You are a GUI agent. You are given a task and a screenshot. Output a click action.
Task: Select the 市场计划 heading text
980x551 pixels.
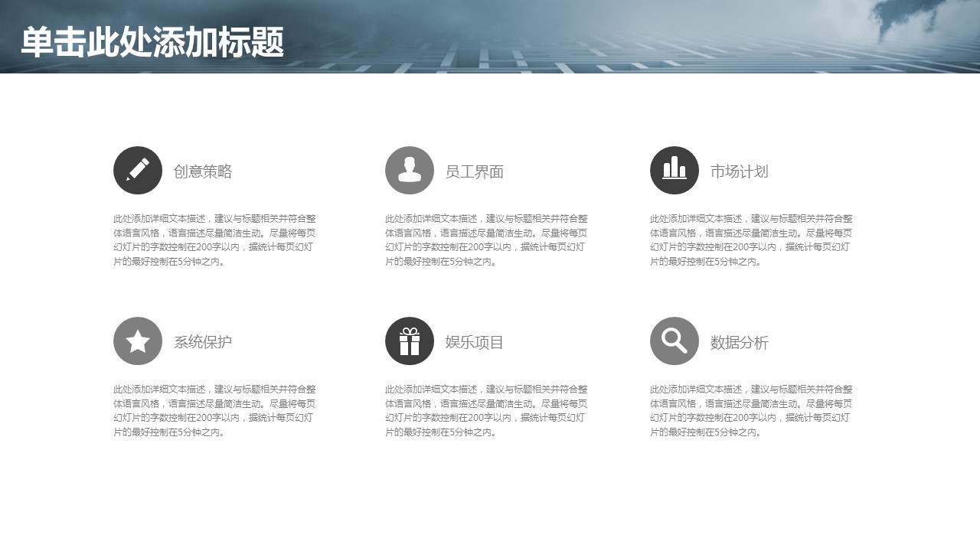739,171
